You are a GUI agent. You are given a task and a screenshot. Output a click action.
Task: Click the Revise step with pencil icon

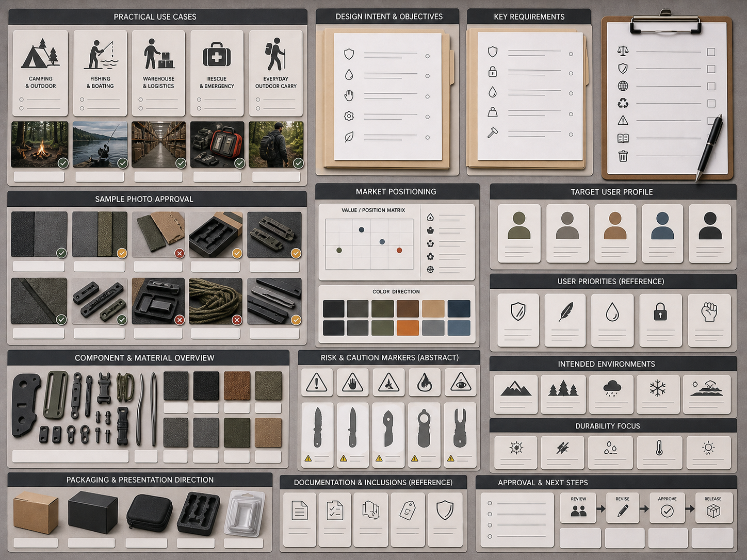click(x=622, y=508)
